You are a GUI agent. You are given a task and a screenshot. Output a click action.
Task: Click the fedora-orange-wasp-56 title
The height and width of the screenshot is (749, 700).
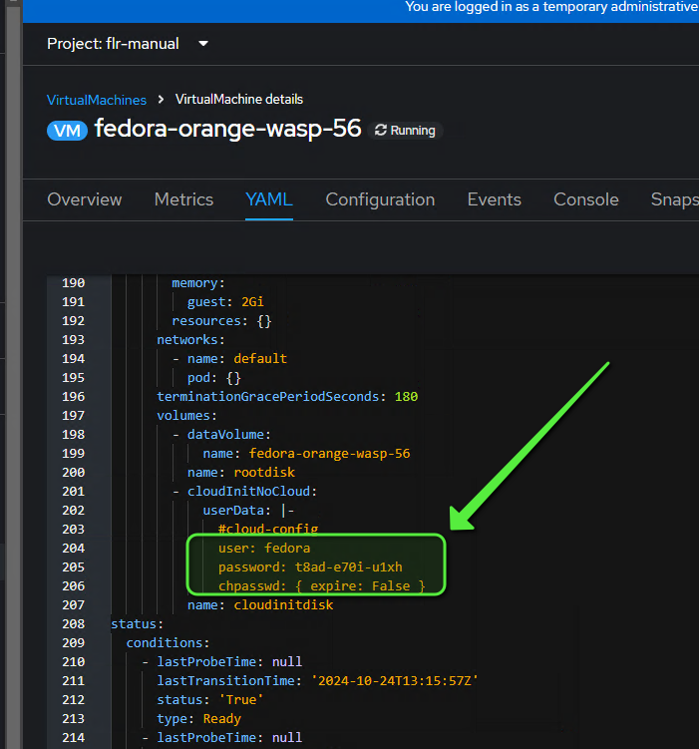coord(227,129)
